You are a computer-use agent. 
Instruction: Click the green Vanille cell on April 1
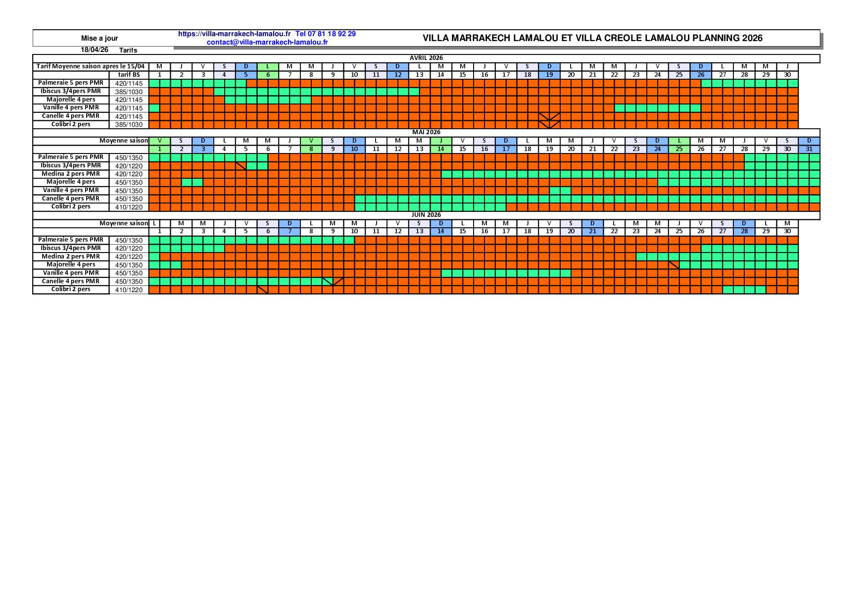(x=154, y=108)
